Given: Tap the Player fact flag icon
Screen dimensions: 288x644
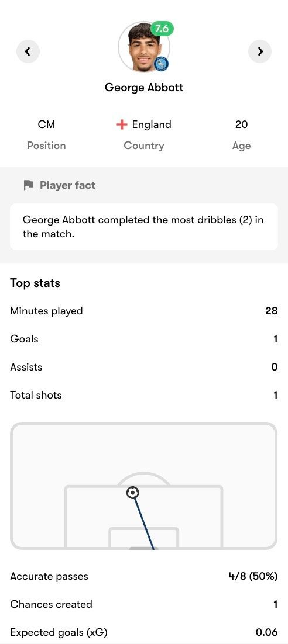Looking at the screenshot, I should (28, 185).
